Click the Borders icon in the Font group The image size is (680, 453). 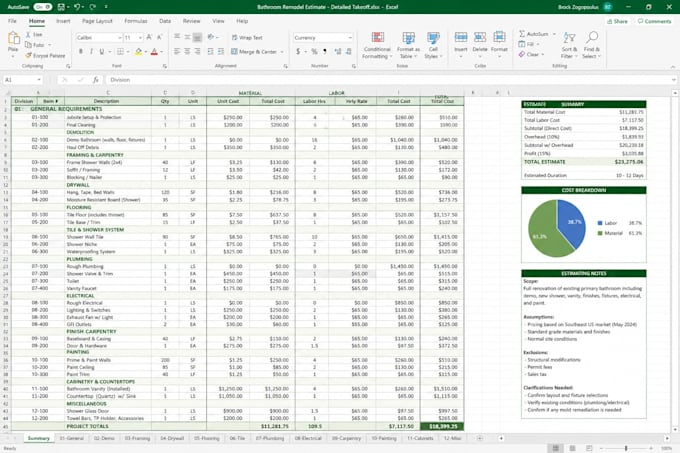pos(121,52)
